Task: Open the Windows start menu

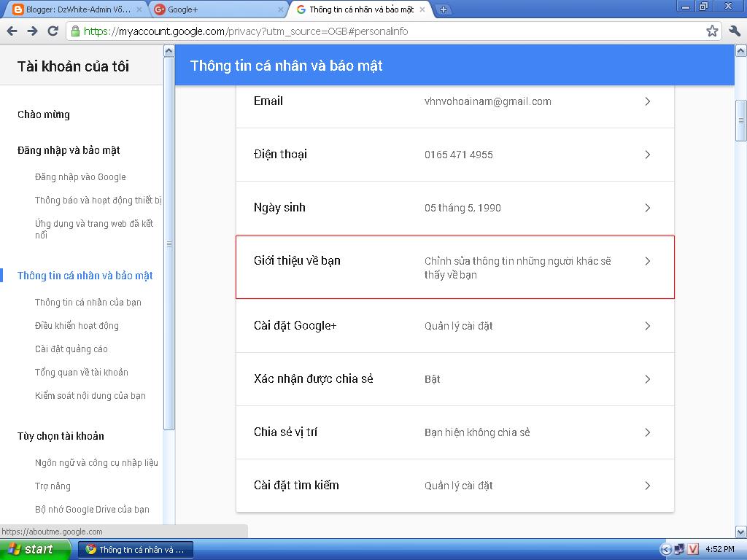Action: tap(34, 550)
